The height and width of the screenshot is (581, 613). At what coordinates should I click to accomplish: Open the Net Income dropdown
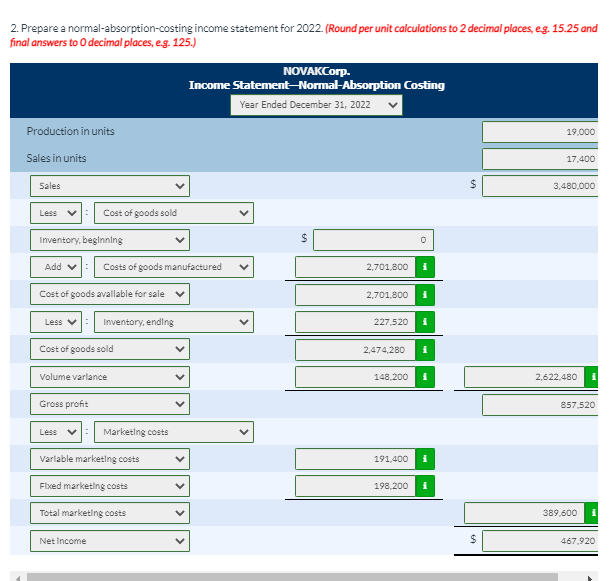(110, 541)
